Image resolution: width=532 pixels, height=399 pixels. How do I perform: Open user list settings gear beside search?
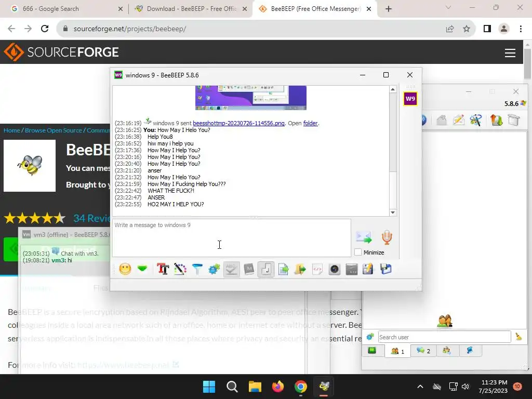click(x=370, y=337)
